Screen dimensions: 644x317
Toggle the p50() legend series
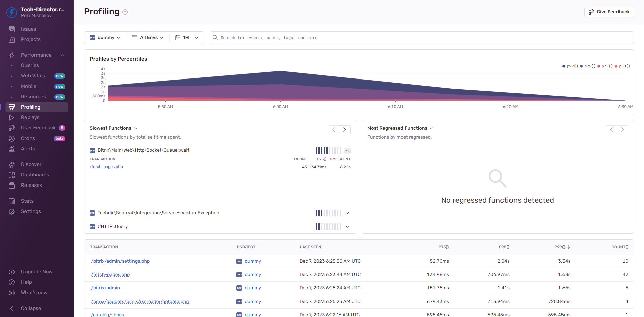pyautogui.click(x=622, y=66)
